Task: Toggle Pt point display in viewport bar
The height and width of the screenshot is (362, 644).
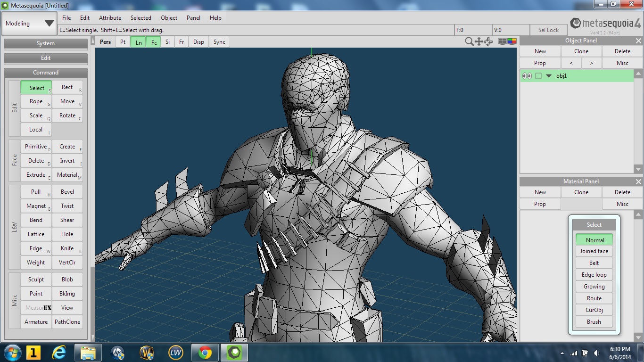Action: coord(123,42)
